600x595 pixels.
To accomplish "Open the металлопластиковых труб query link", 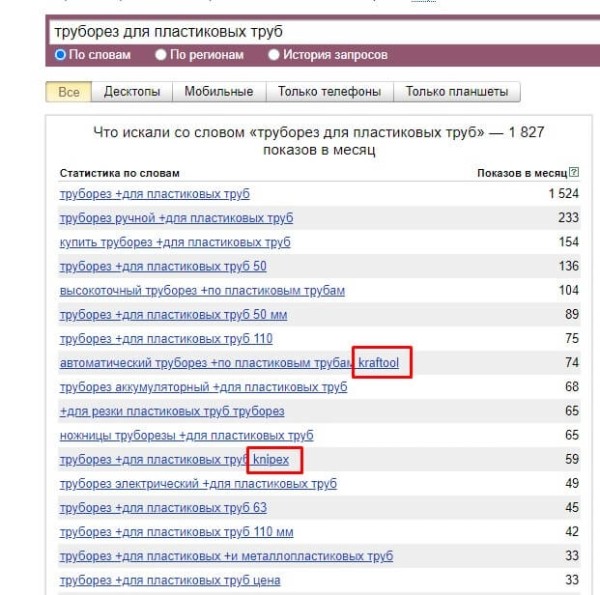I will (226, 556).
